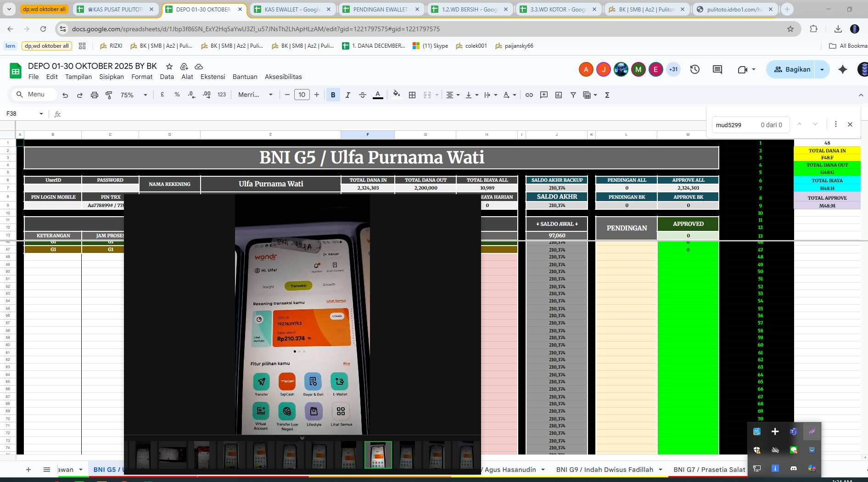Close the find bar
The image size is (868, 482).
pos(850,124)
